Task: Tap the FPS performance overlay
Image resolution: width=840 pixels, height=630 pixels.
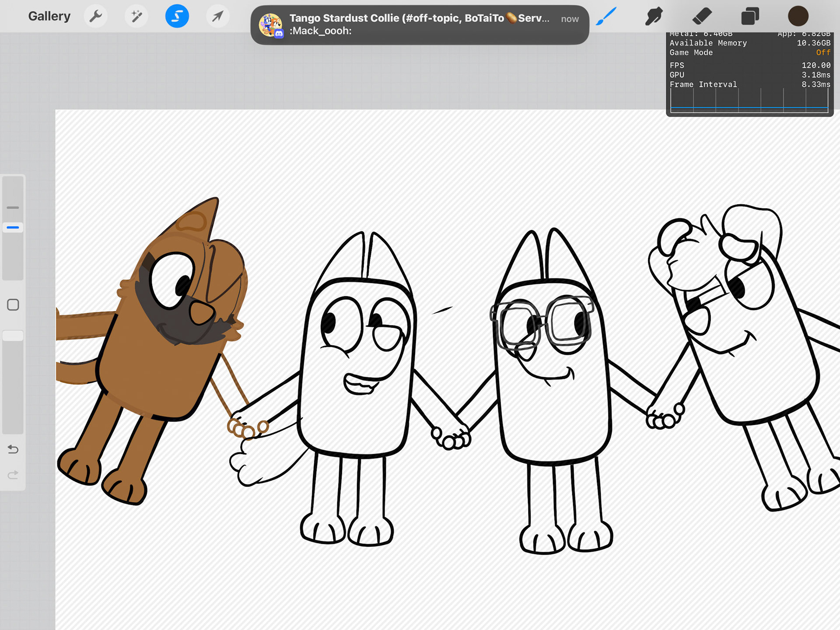Action: (x=749, y=66)
